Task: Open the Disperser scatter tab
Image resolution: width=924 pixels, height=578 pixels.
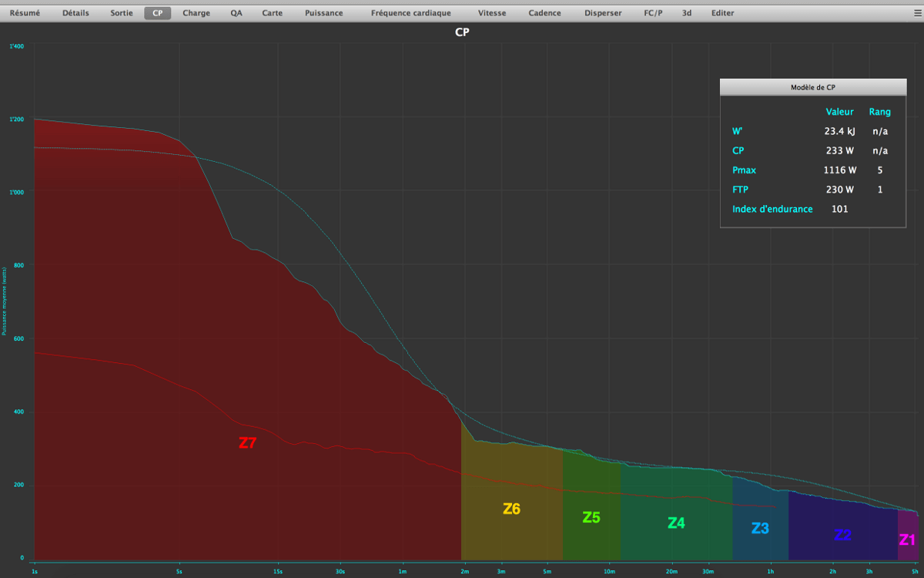Action: pos(603,13)
